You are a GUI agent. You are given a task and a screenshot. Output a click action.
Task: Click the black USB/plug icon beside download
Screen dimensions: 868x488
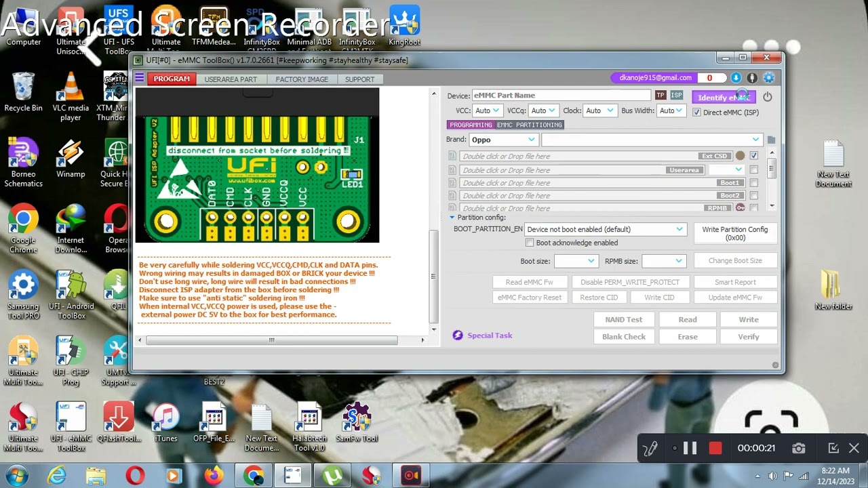752,78
